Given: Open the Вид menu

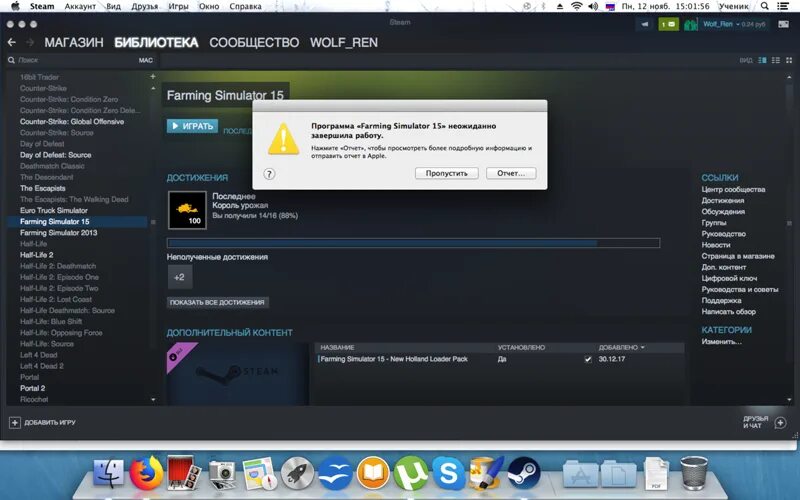Looking at the screenshot, I should [113, 6].
